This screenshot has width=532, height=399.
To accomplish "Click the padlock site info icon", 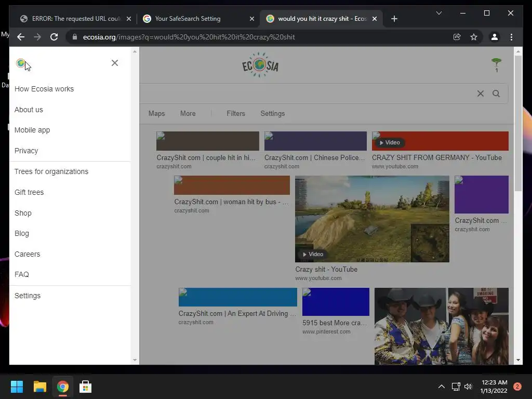I will click(x=75, y=37).
